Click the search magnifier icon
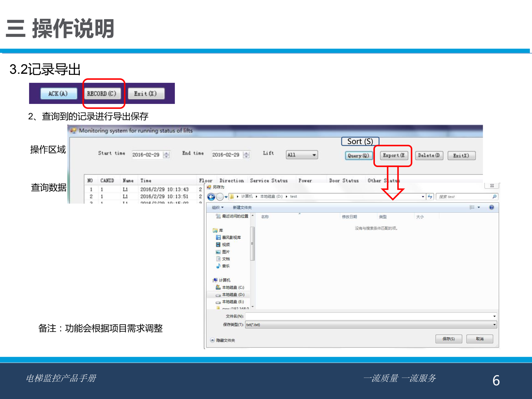 (x=495, y=197)
